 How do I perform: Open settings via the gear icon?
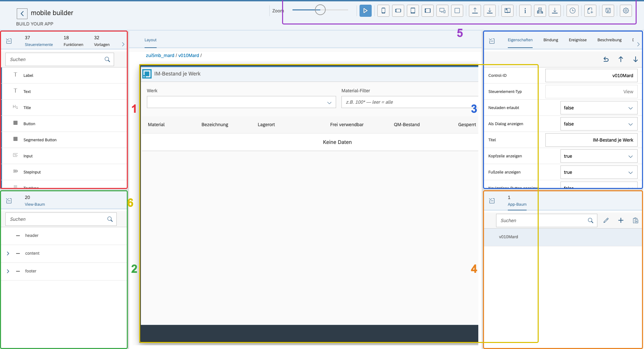[626, 11]
